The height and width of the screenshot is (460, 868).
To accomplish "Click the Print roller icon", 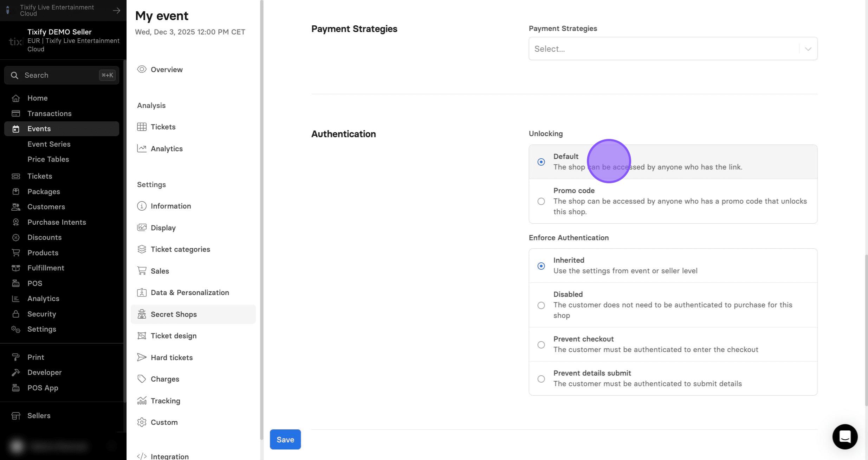I will 16,357.
